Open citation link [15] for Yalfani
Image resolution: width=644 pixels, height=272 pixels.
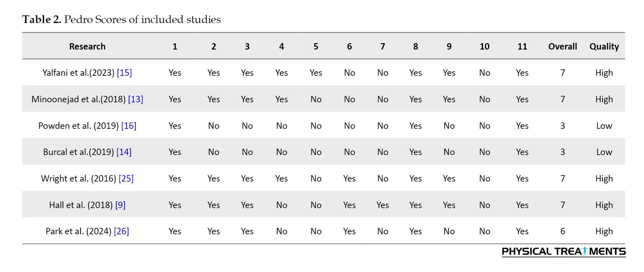coord(124,73)
